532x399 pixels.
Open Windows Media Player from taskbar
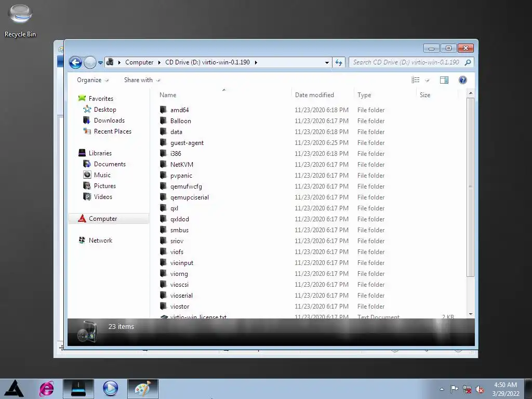point(110,389)
